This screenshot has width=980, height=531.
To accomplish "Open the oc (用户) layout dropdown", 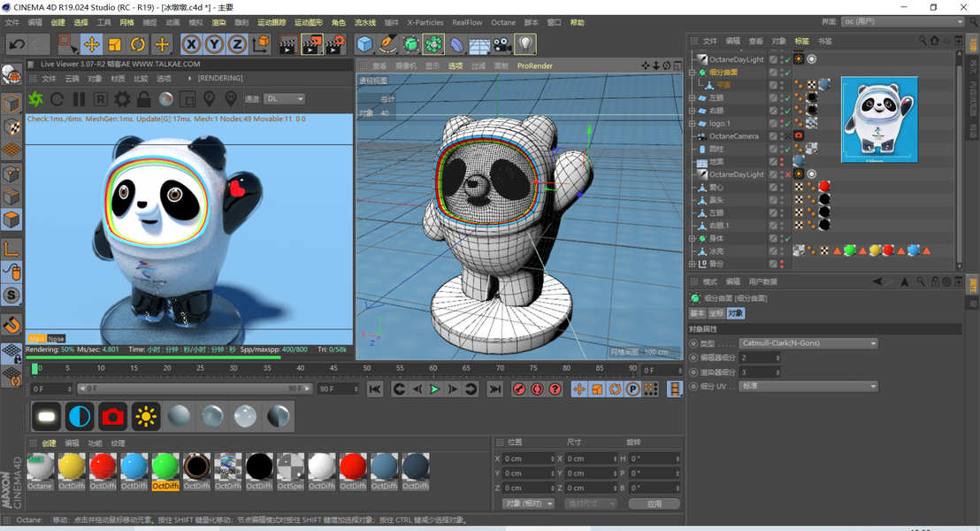I will [903, 22].
